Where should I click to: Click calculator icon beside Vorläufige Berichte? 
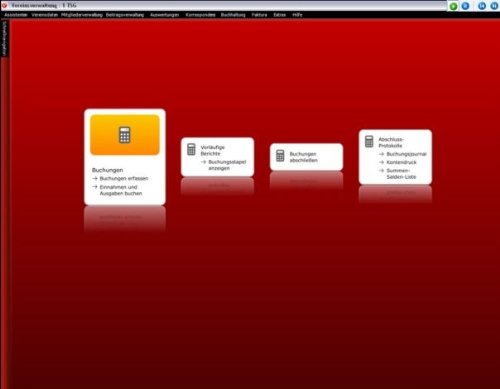click(x=191, y=149)
